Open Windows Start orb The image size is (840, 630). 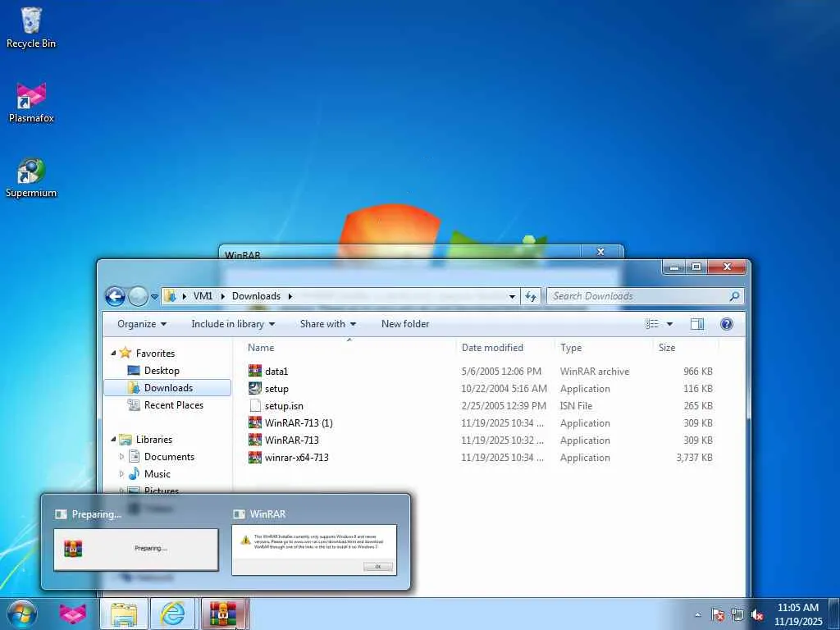pyautogui.click(x=21, y=614)
